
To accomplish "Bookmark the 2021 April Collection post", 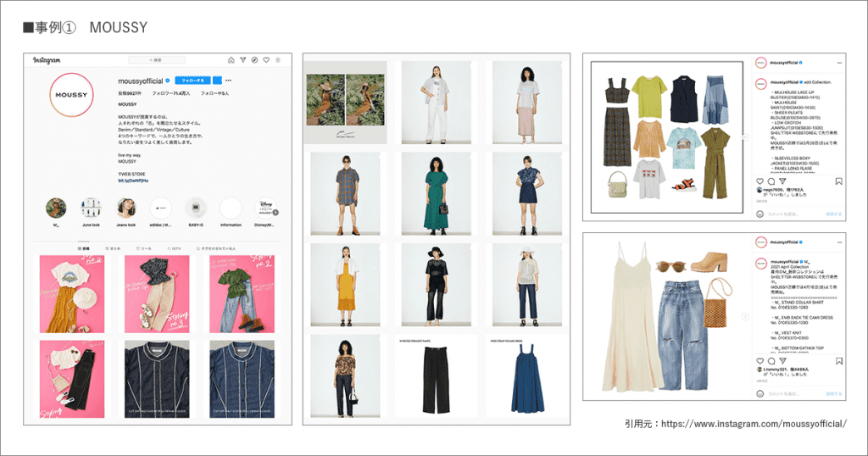I will click(838, 361).
